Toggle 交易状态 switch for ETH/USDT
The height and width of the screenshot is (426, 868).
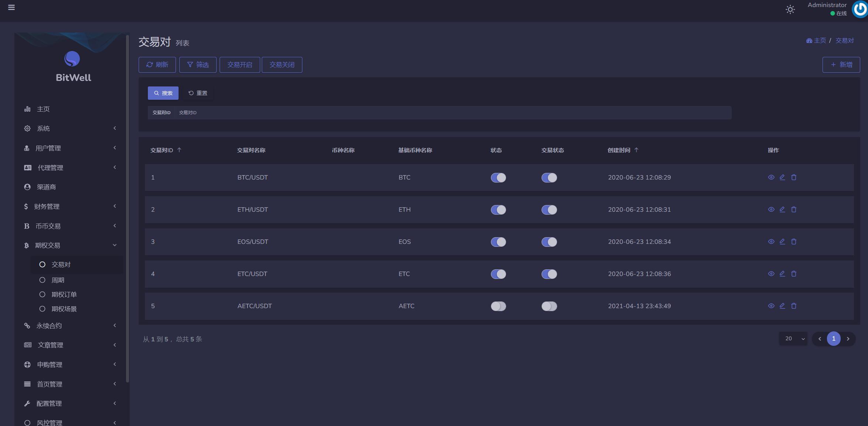549,210
